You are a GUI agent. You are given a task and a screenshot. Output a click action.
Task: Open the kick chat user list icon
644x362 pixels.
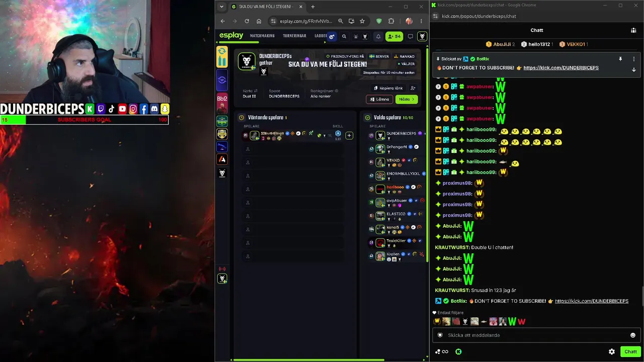[633, 30]
